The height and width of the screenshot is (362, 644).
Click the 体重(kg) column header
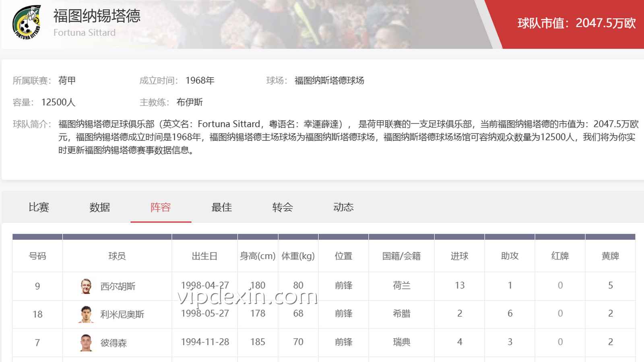[x=298, y=256]
